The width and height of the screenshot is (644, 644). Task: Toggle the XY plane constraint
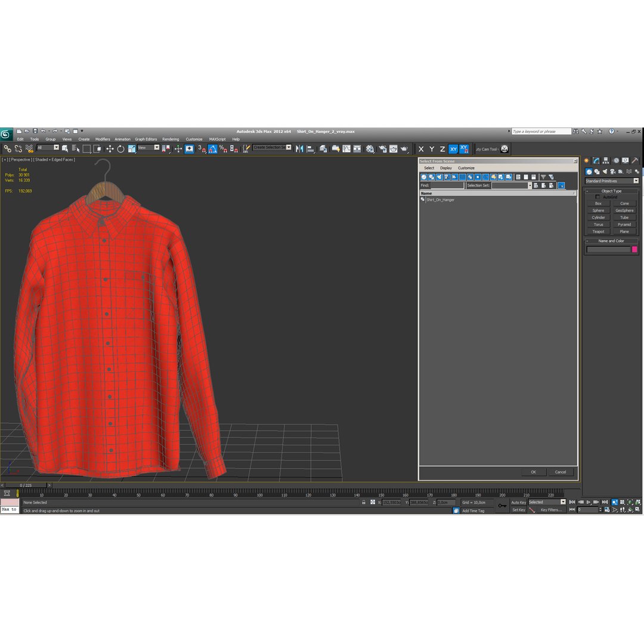point(453,149)
